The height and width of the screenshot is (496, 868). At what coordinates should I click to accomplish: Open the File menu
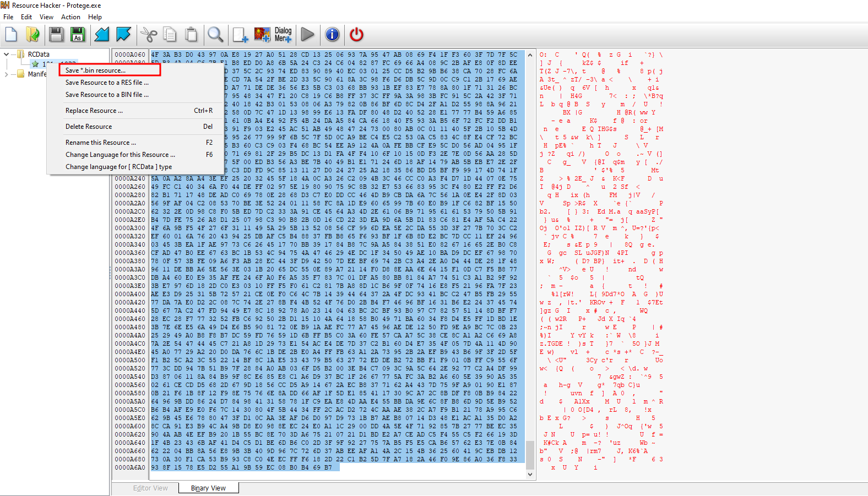pos(8,17)
